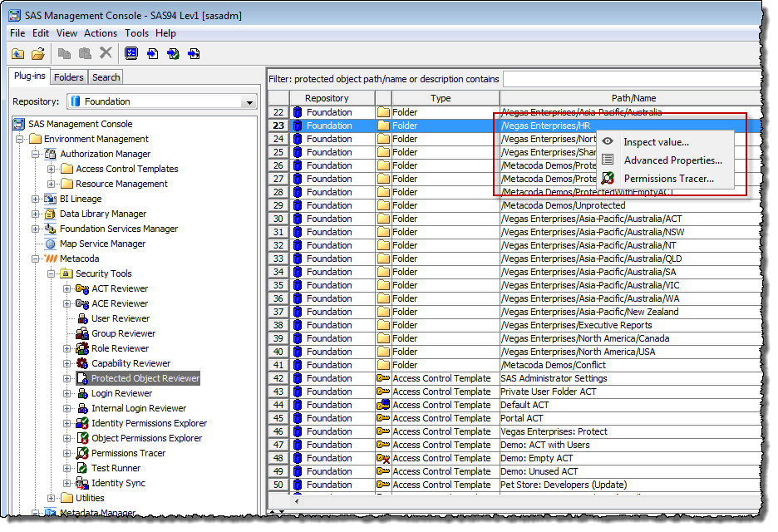The height and width of the screenshot is (532, 778).
Task: Click the Copy icon in the toolbar
Action: pos(64,53)
